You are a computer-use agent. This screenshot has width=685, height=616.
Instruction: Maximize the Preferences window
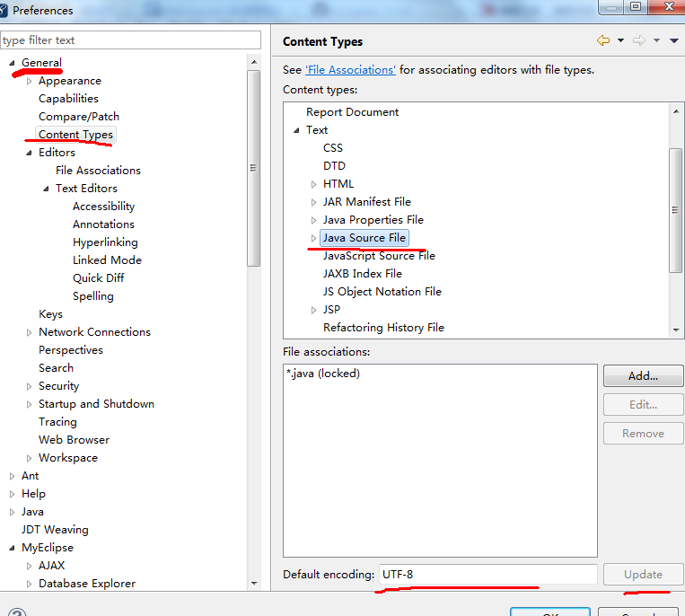[636, 7]
